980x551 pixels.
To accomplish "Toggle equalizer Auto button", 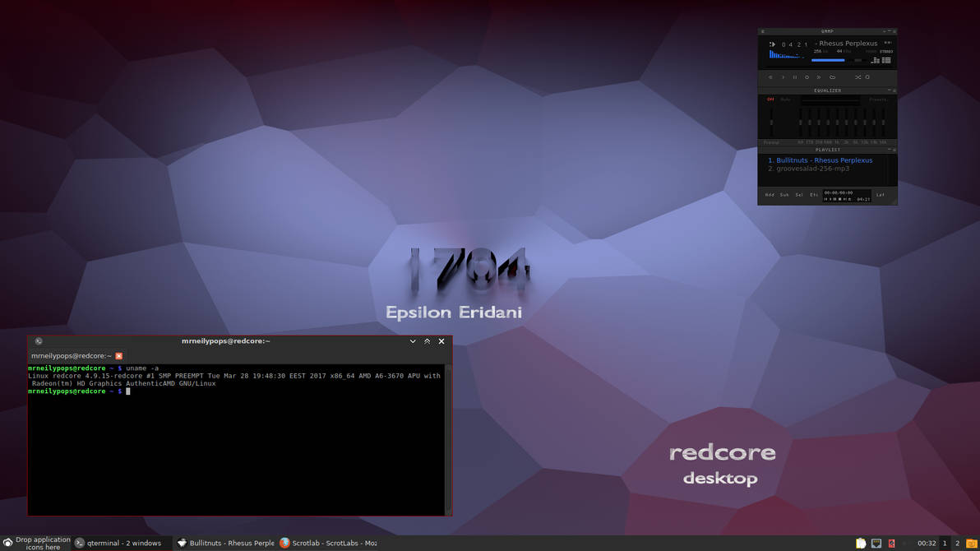I will (x=785, y=100).
